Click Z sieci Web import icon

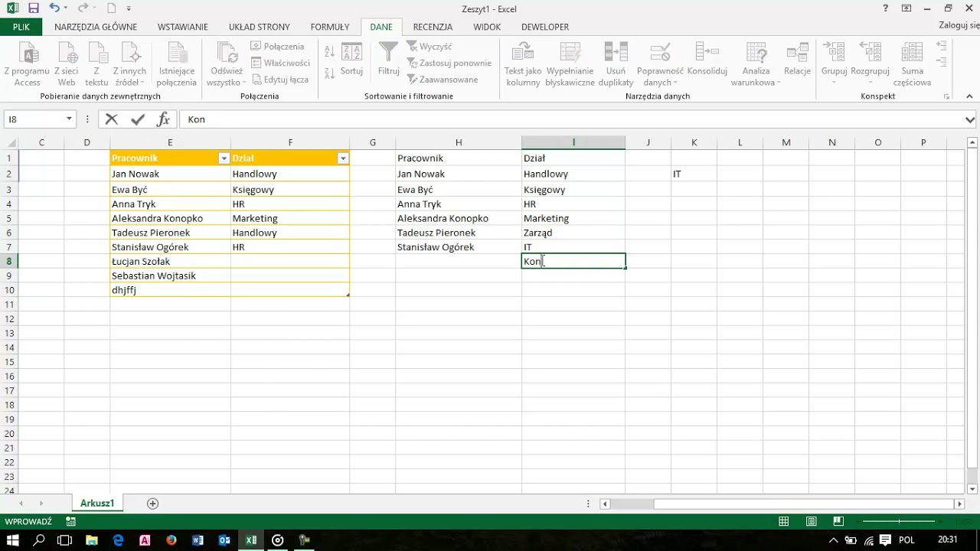(x=67, y=64)
